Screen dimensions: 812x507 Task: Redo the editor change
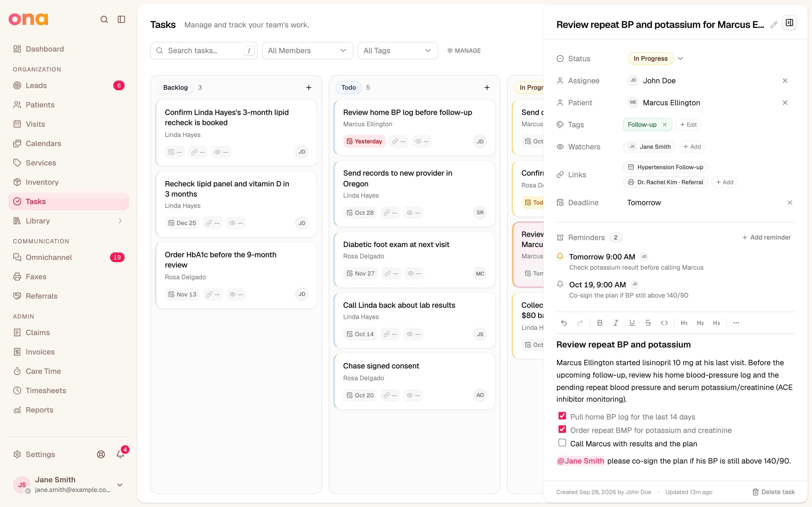pos(580,323)
